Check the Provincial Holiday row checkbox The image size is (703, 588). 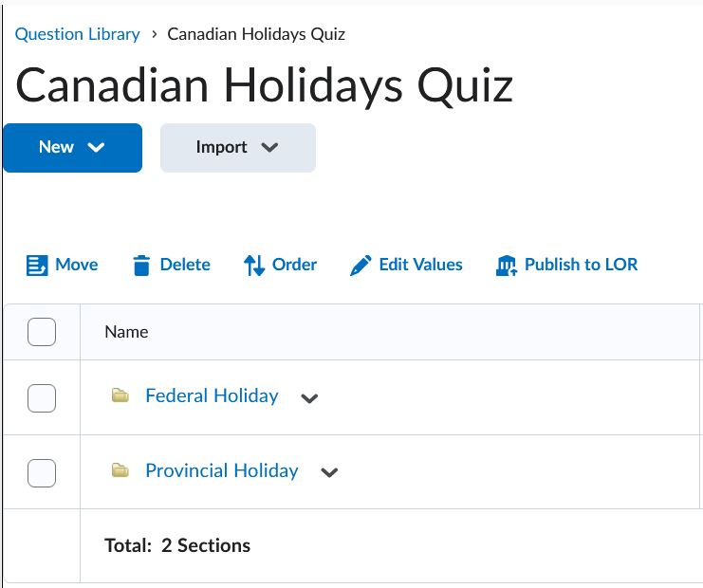tap(42, 472)
